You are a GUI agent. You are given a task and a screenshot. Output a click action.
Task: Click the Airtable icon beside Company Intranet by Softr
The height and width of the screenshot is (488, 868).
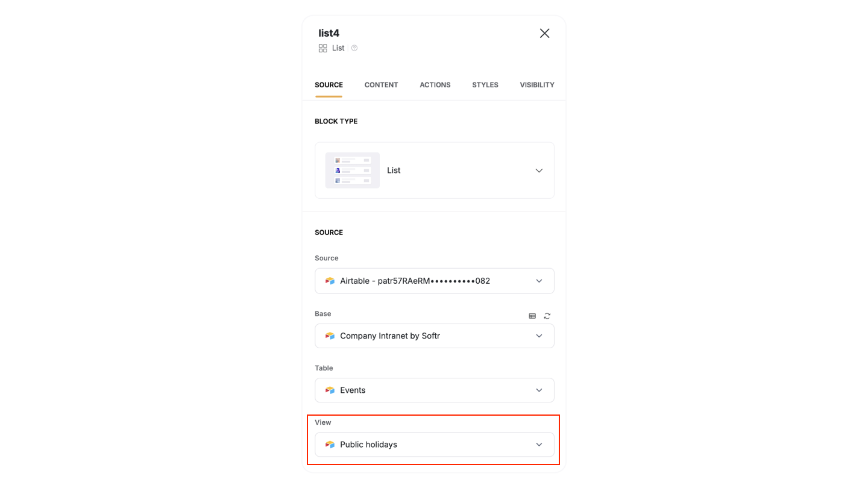tap(330, 336)
